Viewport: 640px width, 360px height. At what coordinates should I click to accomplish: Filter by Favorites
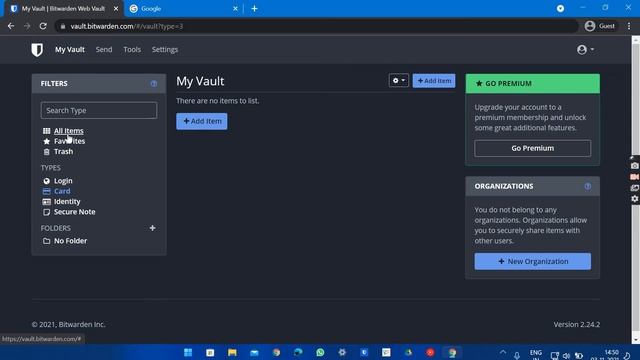(x=69, y=141)
